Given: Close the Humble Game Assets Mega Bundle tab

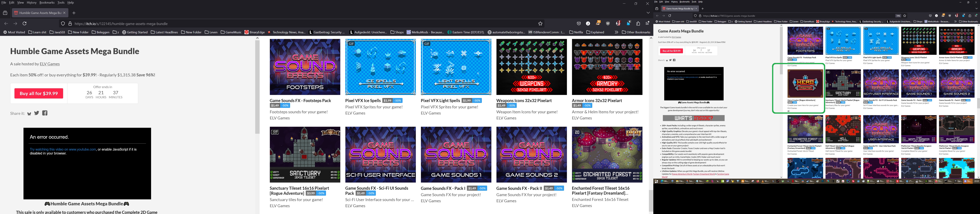Looking at the screenshot, I should 64,13.
